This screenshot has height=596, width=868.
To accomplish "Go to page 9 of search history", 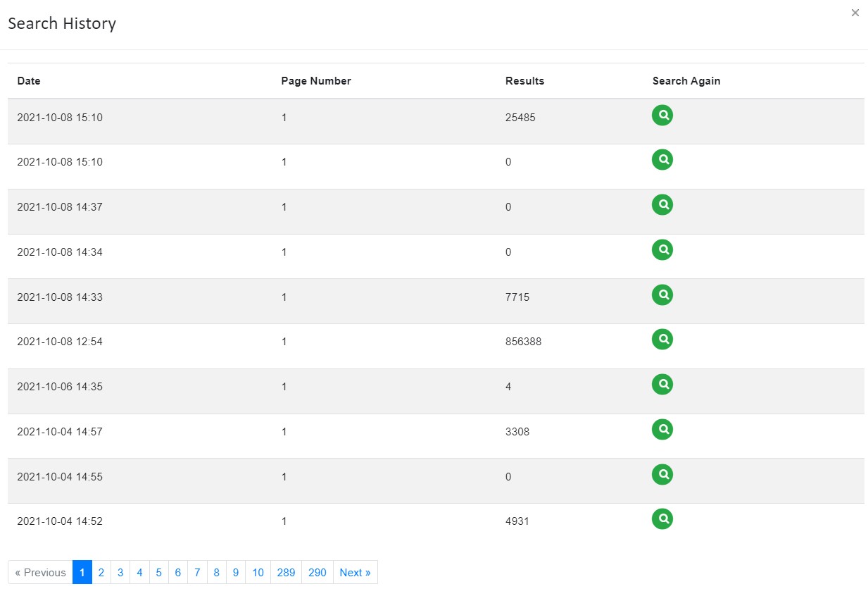I will [236, 573].
